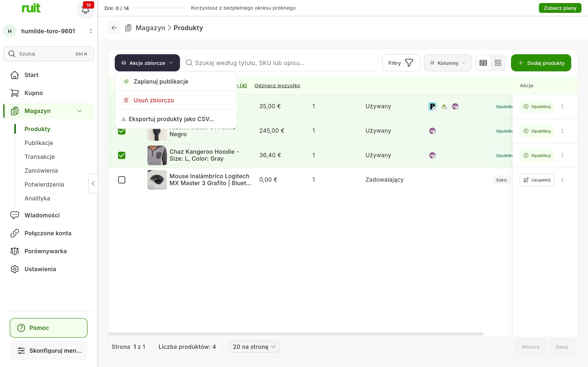Click the Odznacz wszystko link
Image resolution: width=588 pixels, height=367 pixels.
point(277,85)
